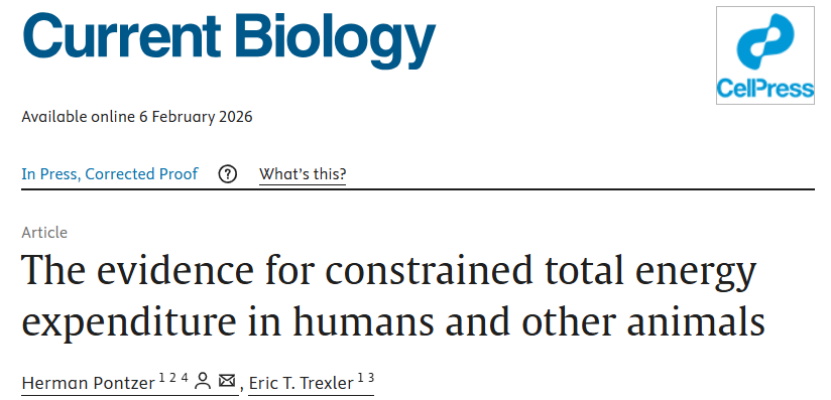
Task: Open Herman Pontzer's author profile person icon
Action: click(x=203, y=381)
